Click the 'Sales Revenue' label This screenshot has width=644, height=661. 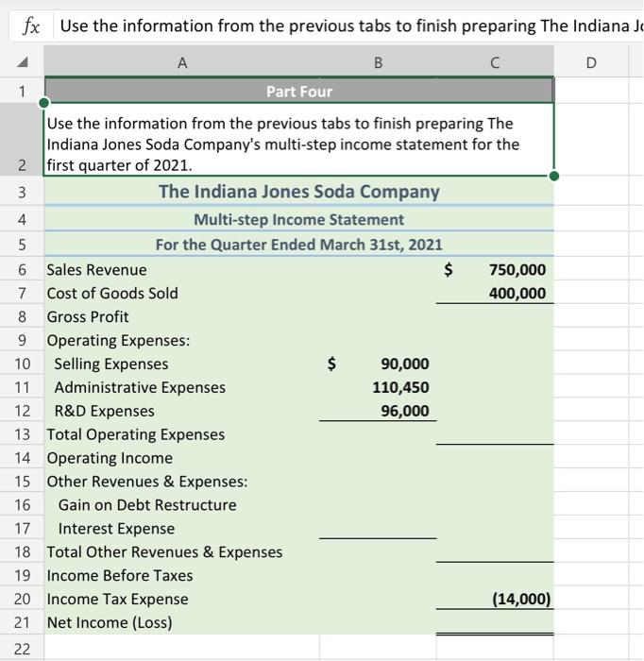[x=97, y=270]
